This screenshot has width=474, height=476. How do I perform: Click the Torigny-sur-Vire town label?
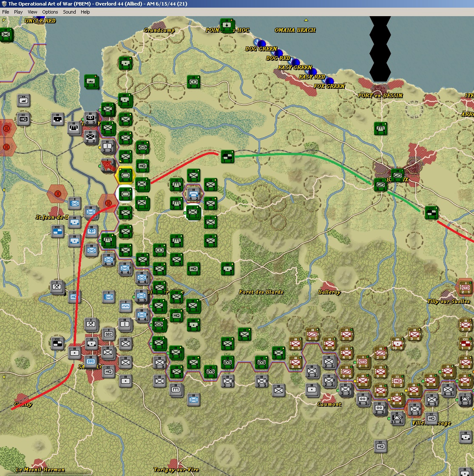click(176, 470)
